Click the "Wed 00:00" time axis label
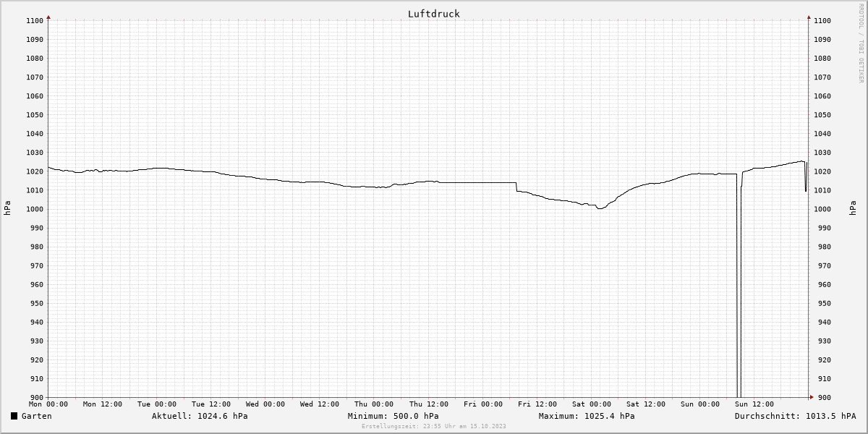 265,404
